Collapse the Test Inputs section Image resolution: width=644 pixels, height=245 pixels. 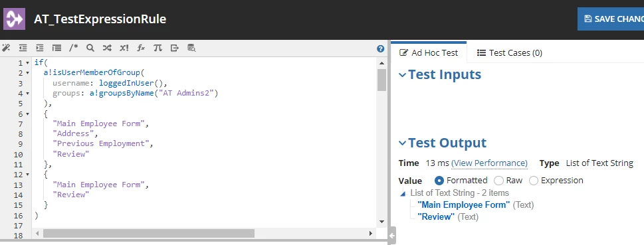403,74
